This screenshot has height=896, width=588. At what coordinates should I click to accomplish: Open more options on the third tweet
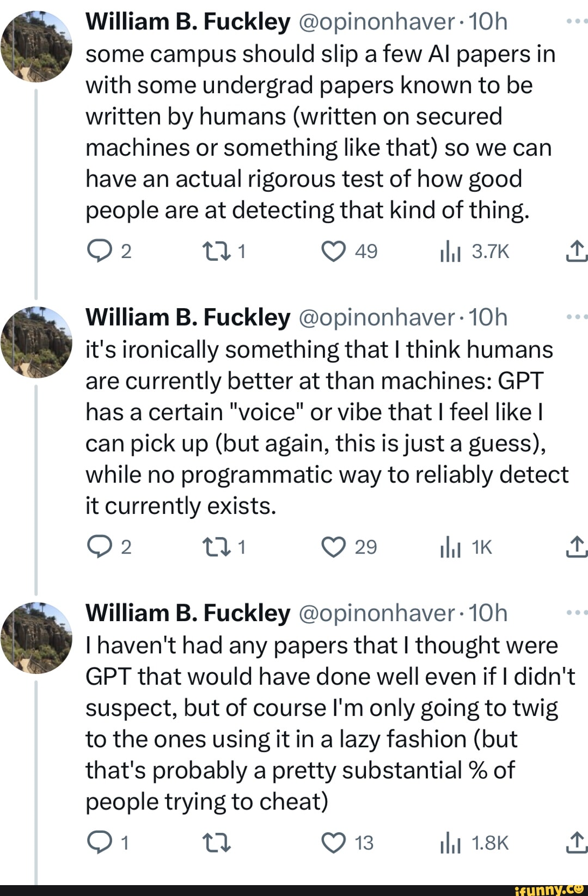576,613
